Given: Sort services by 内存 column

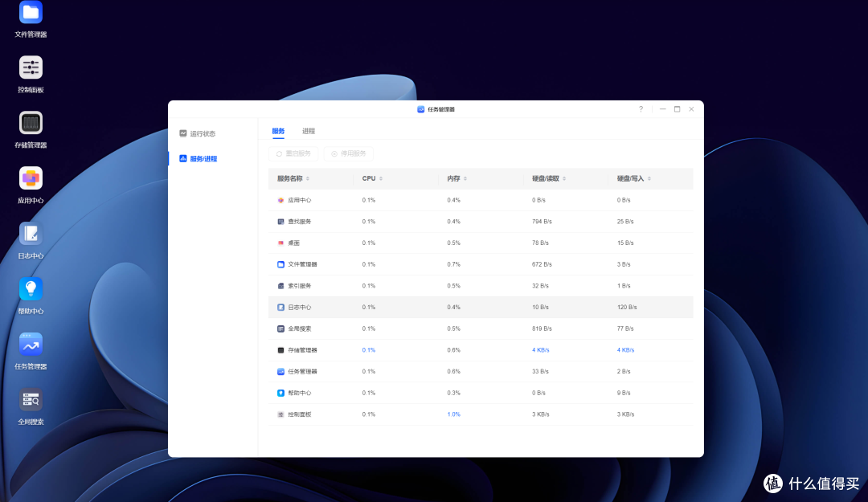Looking at the screenshot, I should point(457,178).
